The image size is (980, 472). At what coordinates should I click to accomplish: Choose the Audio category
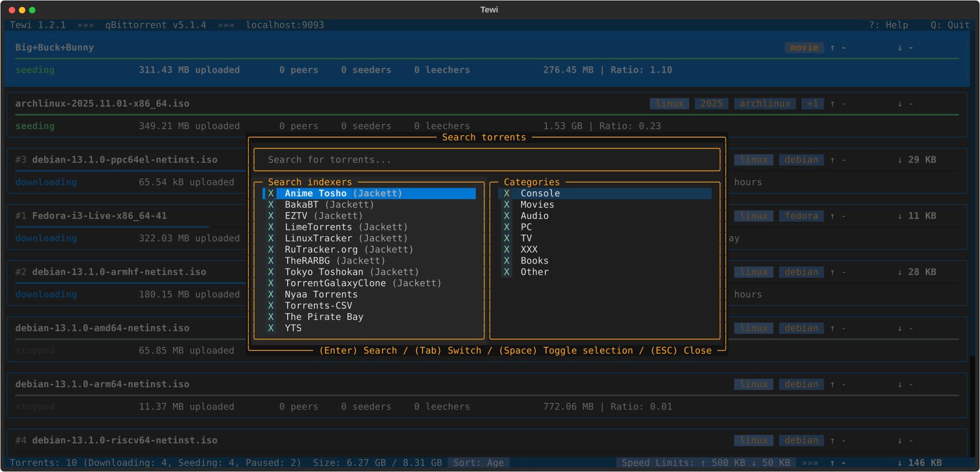[534, 216]
